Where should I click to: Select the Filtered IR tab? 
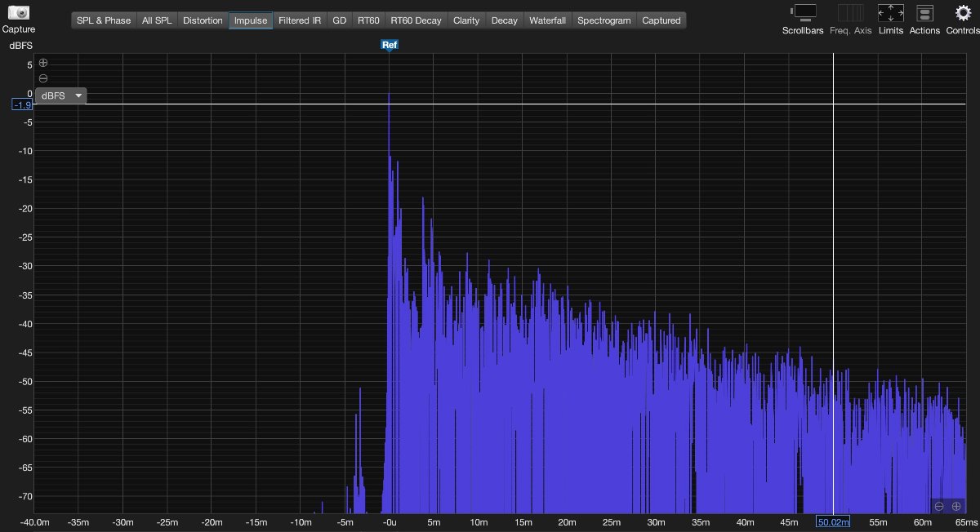[x=300, y=20]
